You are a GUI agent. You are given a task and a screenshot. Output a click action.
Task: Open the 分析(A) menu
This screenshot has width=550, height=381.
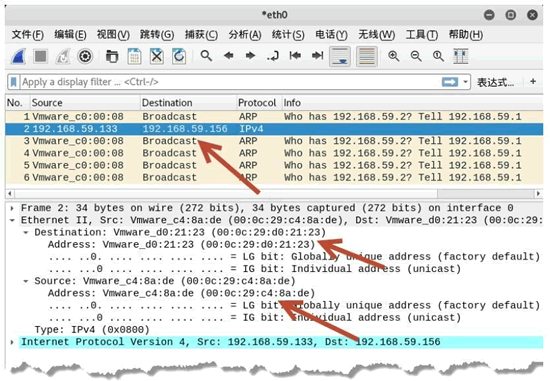245,35
